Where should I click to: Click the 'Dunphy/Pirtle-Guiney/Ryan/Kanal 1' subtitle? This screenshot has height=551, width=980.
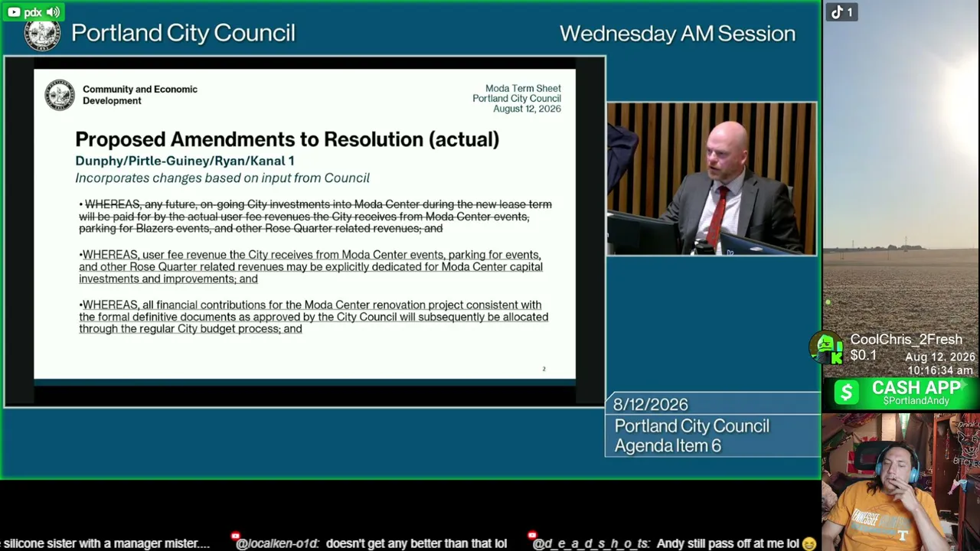point(185,161)
